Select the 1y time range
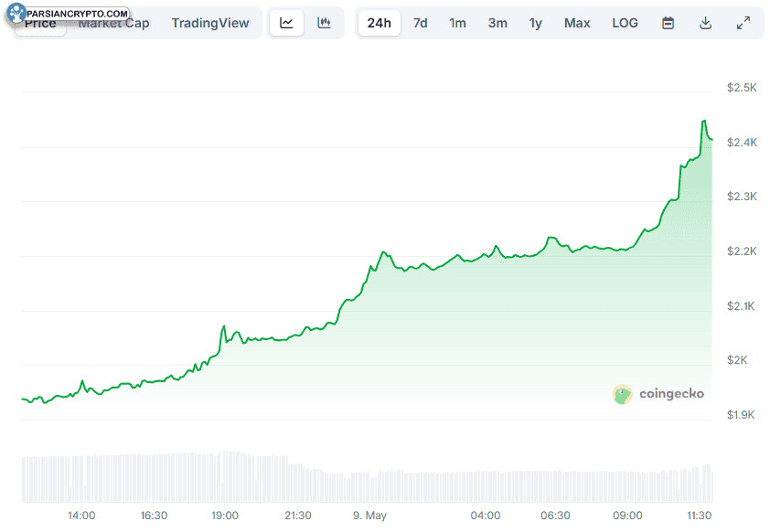Screen dimensions: 770x532 click(x=536, y=23)
